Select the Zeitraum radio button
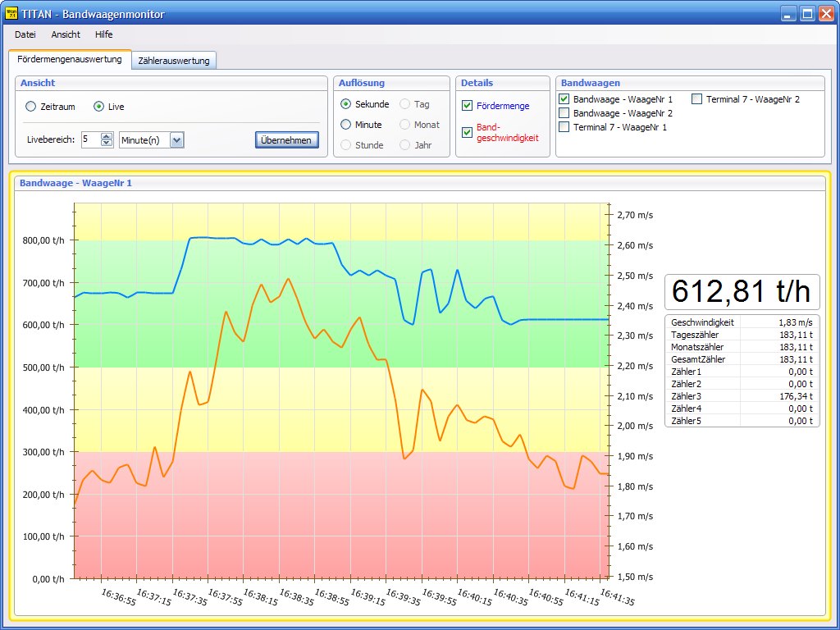This screenshot has width=840, height=630. tap(31, 107)
